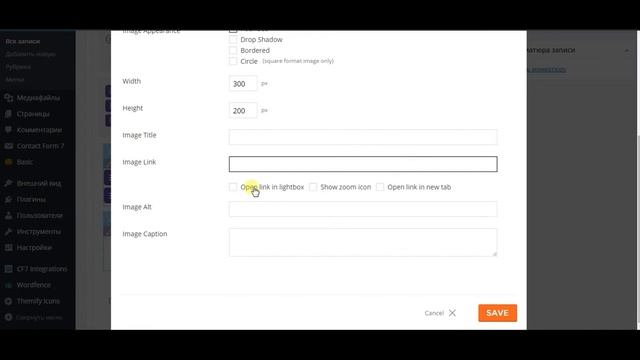This screenshot has width=640, height=360.
Task: Check the Show zoom icon option
Action: (x=313, y=187)
